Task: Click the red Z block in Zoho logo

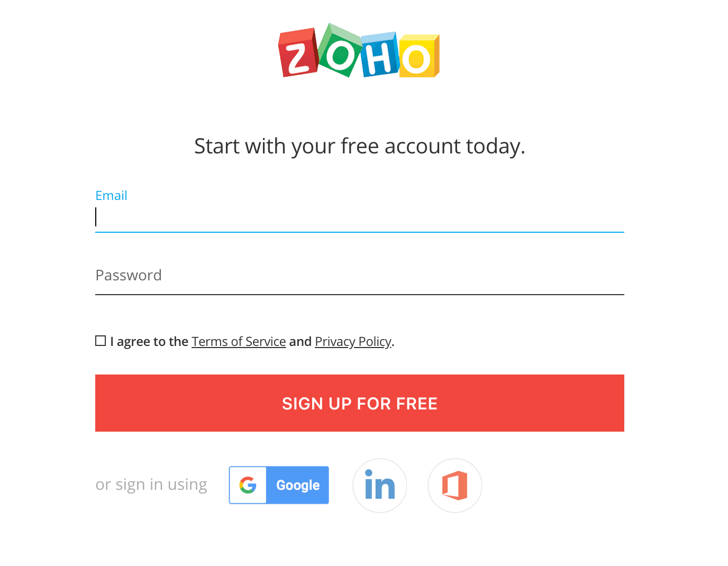Action: tap(297, 54)
